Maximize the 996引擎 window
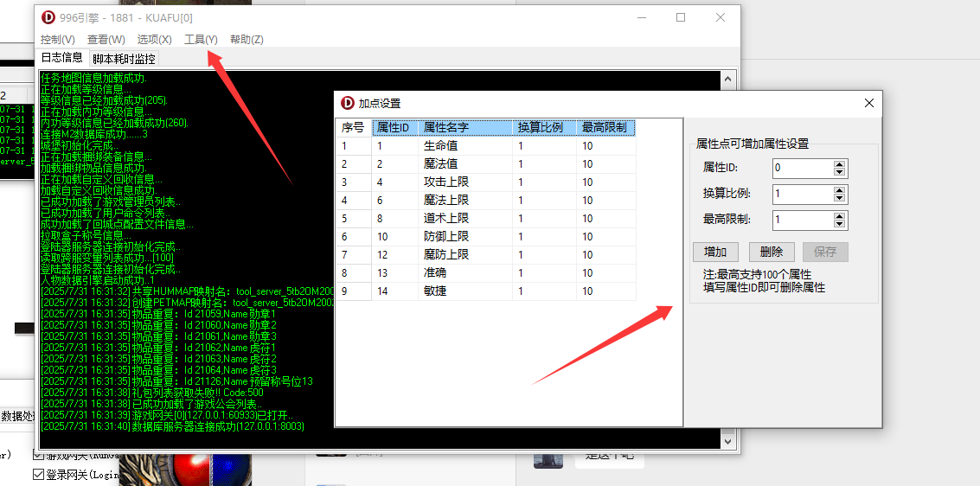 pyautogui.click(x=681, y=17)
